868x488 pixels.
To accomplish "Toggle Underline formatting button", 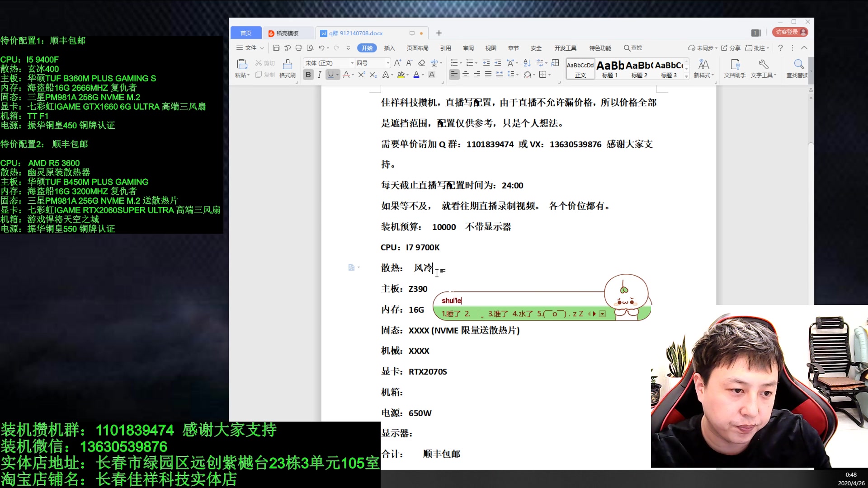I will (331, 75).
